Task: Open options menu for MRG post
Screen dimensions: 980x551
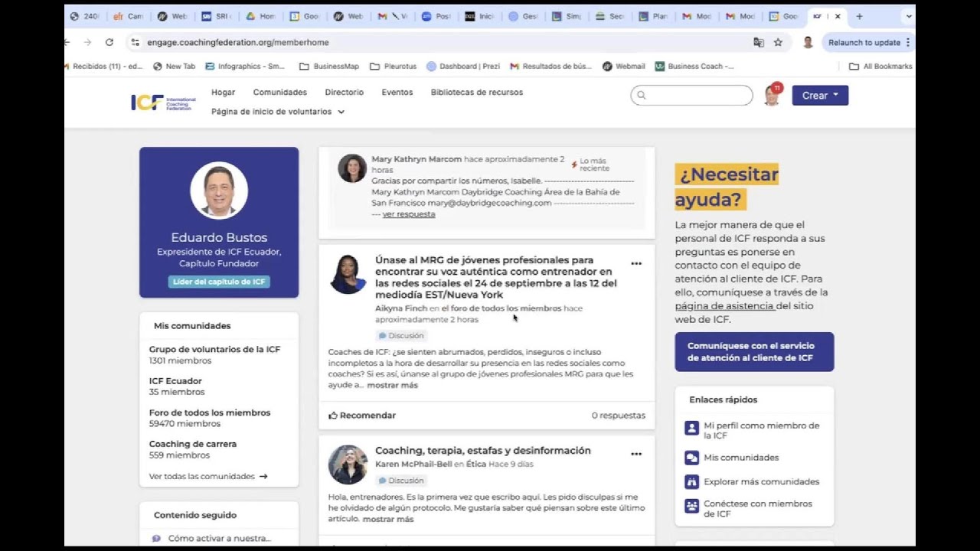Action: [x=636, y=263]
